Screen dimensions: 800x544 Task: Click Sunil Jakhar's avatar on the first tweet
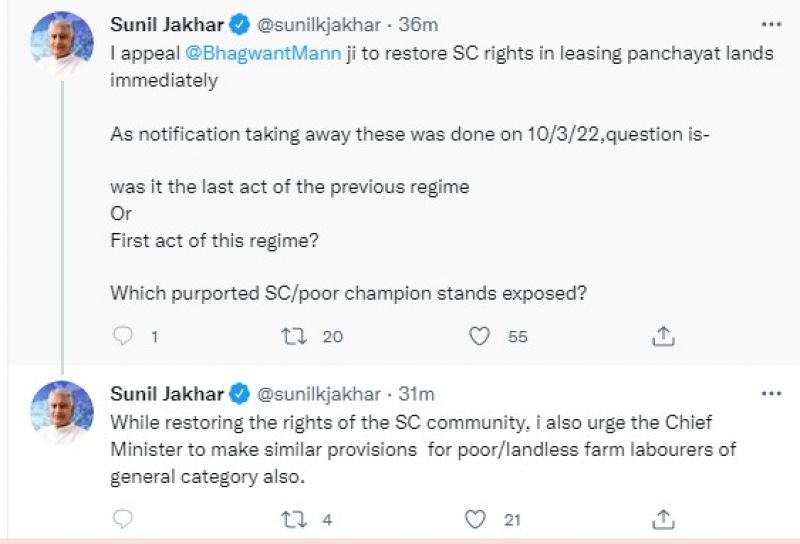pos(61,44)
